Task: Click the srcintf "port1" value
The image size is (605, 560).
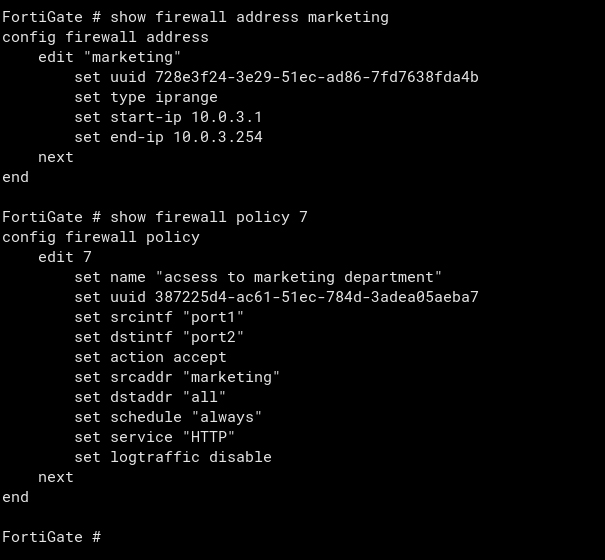Action: pyautogui.click(x=213, y=317)
